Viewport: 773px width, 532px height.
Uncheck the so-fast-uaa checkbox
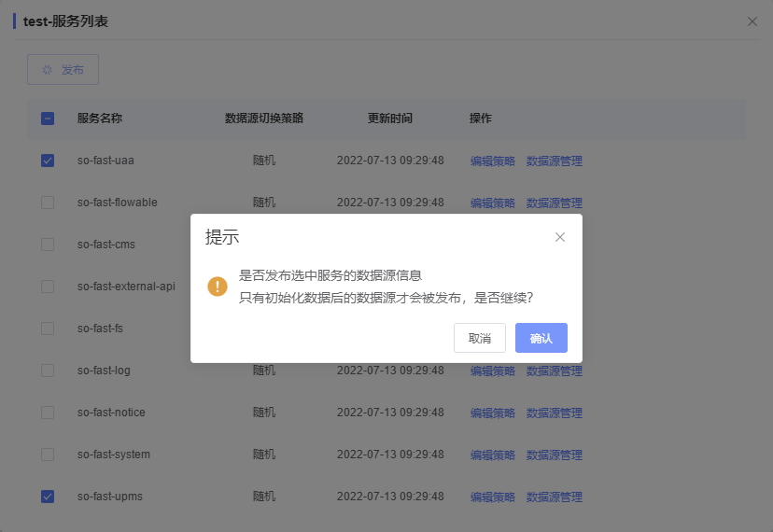point(48,161)
